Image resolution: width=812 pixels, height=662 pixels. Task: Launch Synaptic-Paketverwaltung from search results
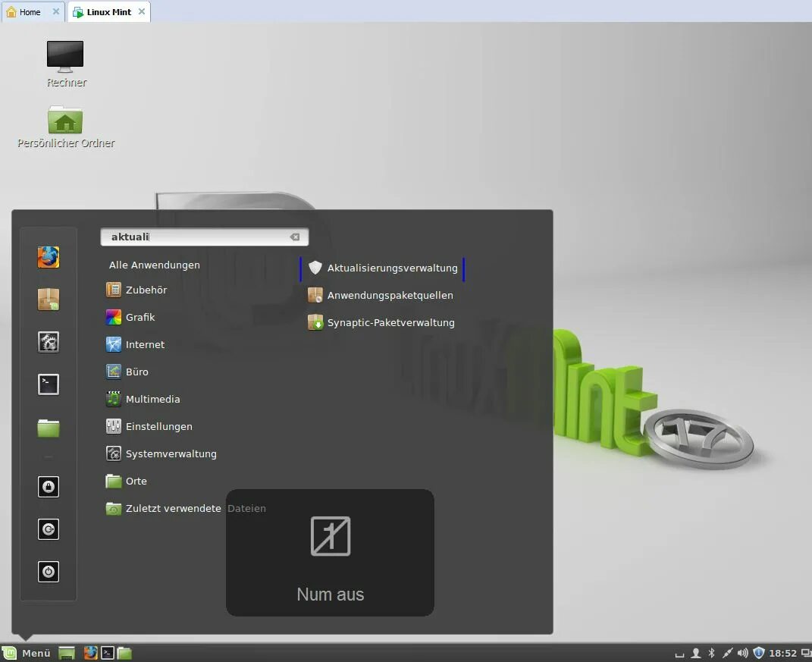pos(381,322)
